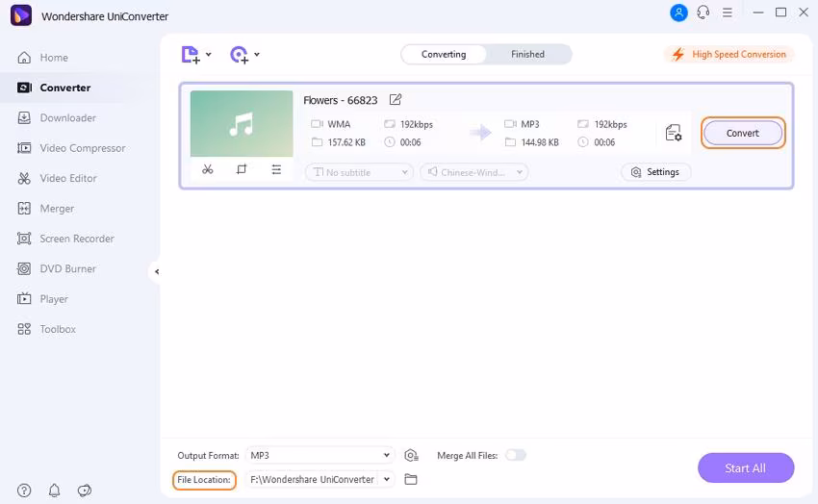Screen dimensions: 818x504
Task: Click the Convert button
Action: point(743,133)
